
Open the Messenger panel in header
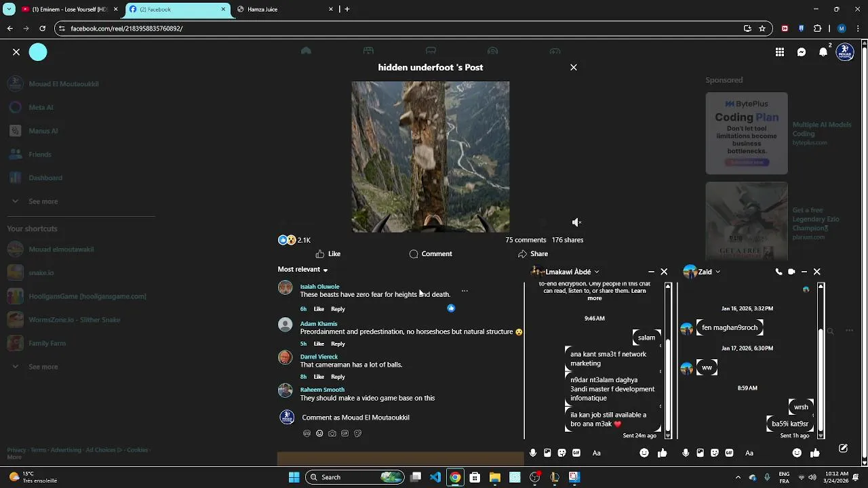(x=802, y=52)
